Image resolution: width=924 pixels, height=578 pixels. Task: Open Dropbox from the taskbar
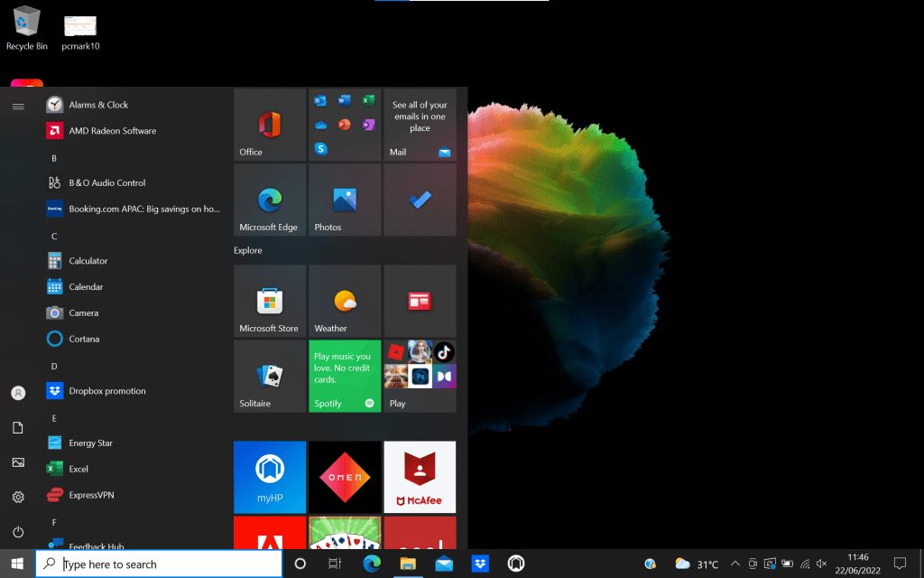(480, 564)
